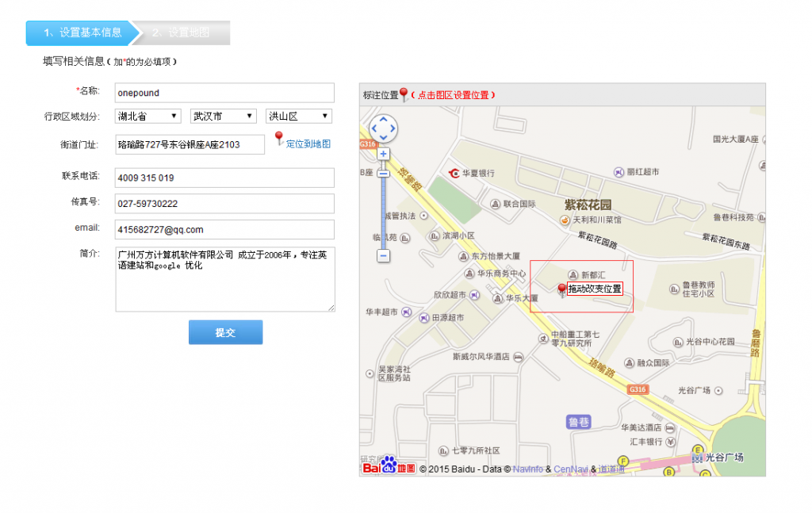Click the 鲁巷教师住宅小区 residence icon
The height and width of the screenshot is (513, 812).
point(674,289)
